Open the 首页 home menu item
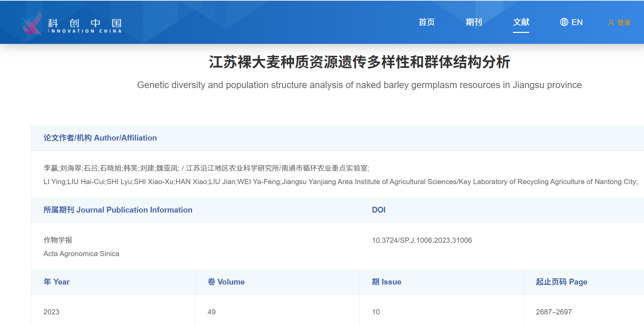The image size is (644, 324). (427, 22)
